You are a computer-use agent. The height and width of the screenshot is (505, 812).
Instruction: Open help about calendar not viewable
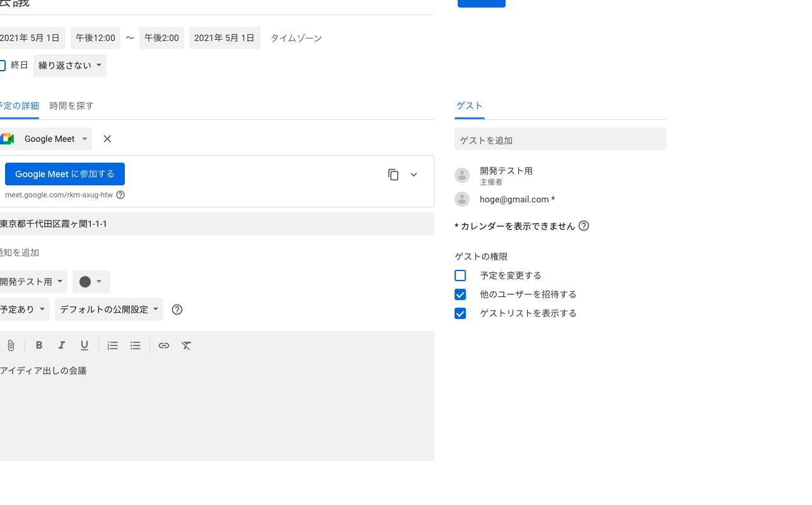click(x=584, y=226)
